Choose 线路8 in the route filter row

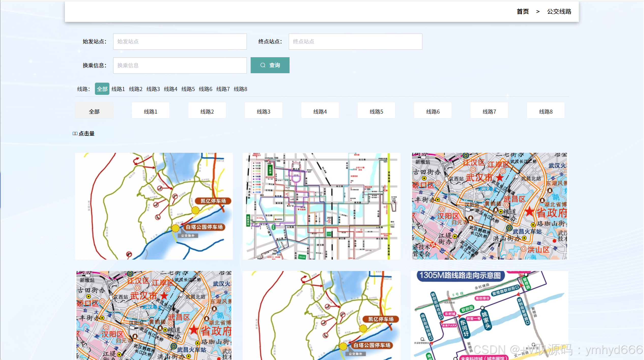[240, 89]
